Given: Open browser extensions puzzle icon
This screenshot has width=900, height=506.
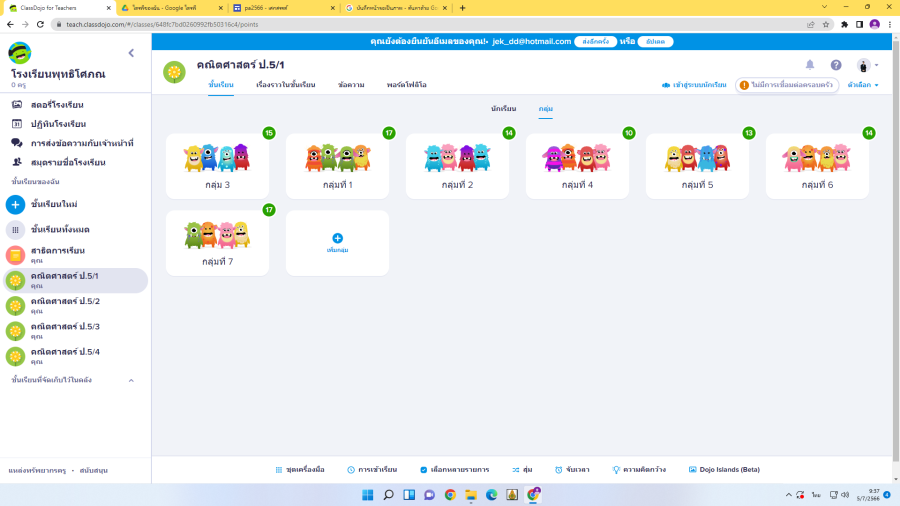Looking at the screenshot, I should [844, 25].
